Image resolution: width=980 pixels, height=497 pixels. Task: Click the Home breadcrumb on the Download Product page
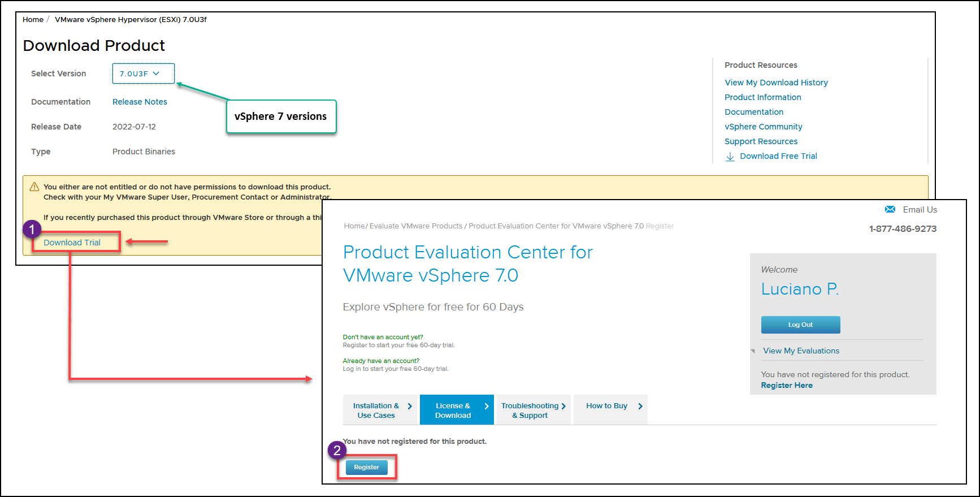point(33,19)
